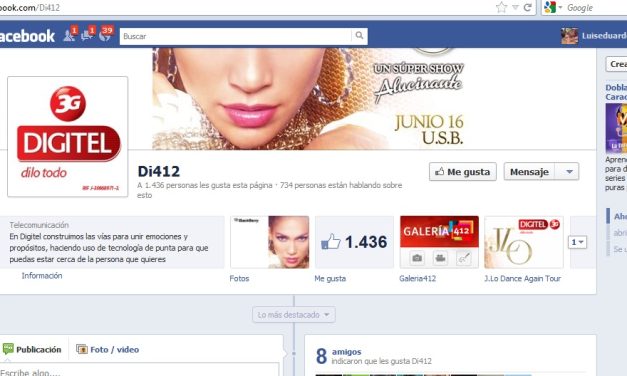Open globe notifications icon with 39 badge
This screenshot has height=376, width=627.
tap(106, 35)
